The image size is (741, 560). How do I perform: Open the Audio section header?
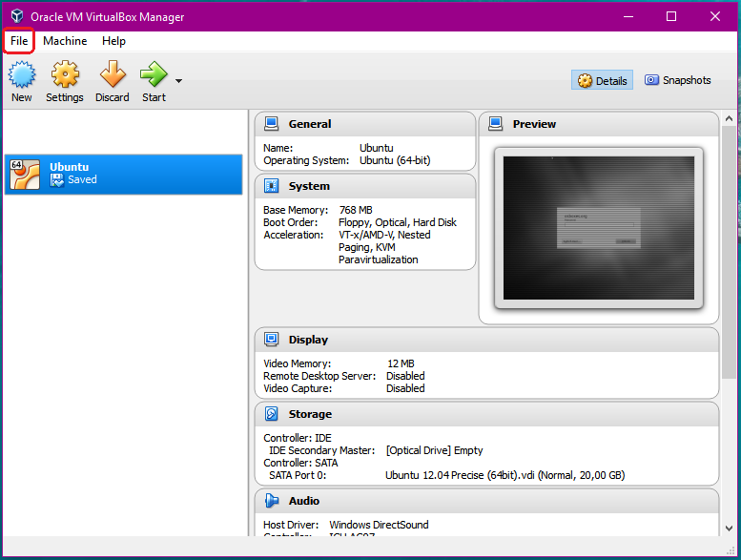486,501
